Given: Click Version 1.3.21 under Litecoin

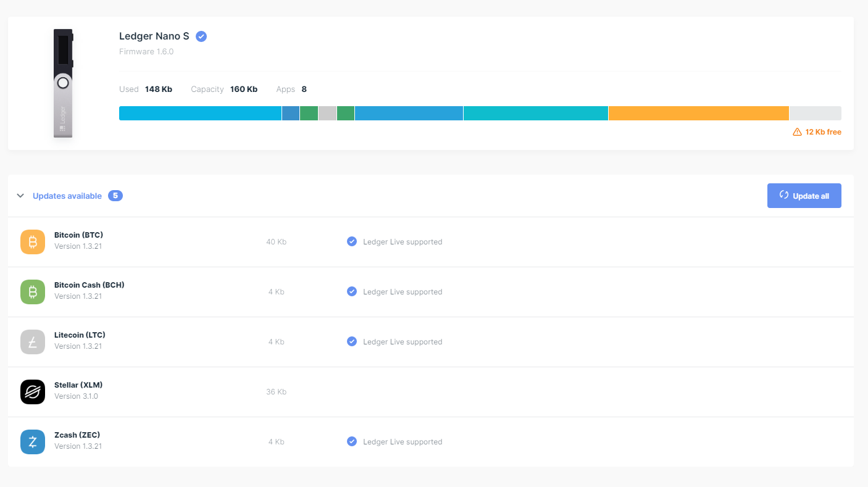Looking at the screenshot, I should (78, 346).
